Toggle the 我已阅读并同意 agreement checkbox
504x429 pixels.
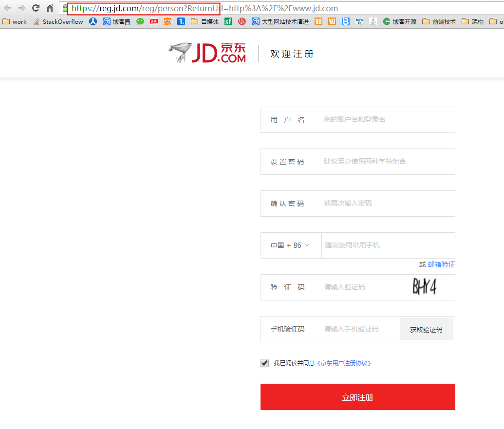(x=264, y=363)
